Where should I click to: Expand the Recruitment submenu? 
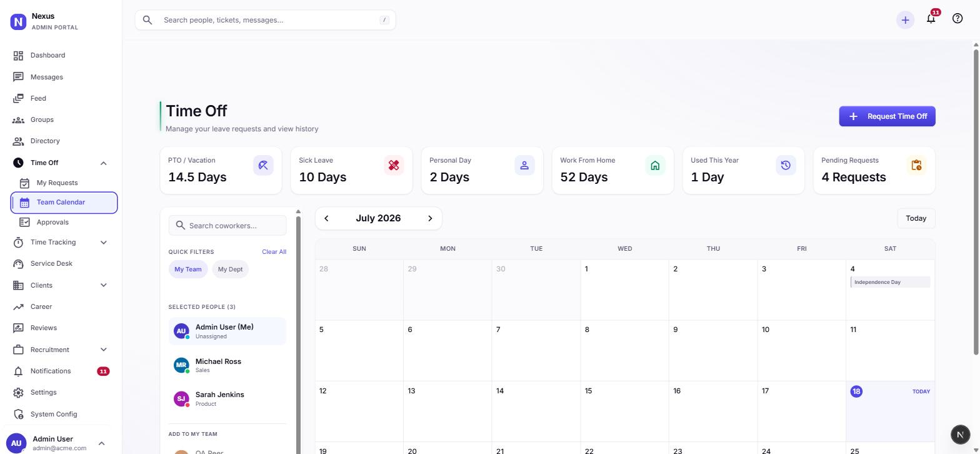tap(104, 350)
